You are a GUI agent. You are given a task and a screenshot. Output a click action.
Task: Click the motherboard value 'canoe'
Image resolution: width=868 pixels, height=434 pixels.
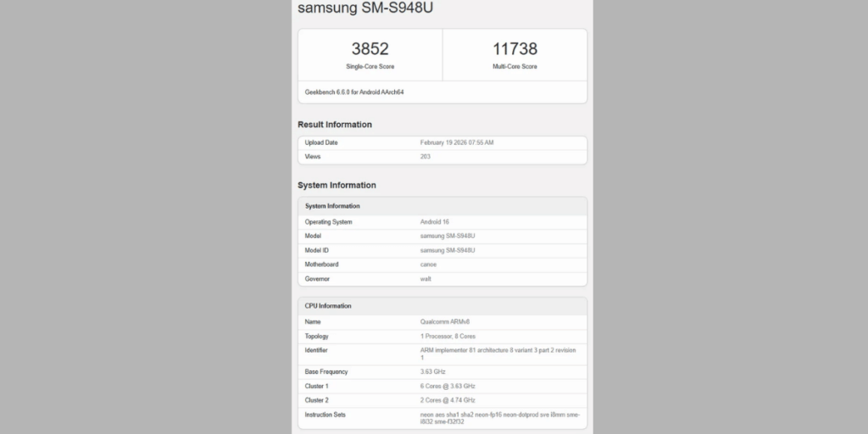coord(428,264)
